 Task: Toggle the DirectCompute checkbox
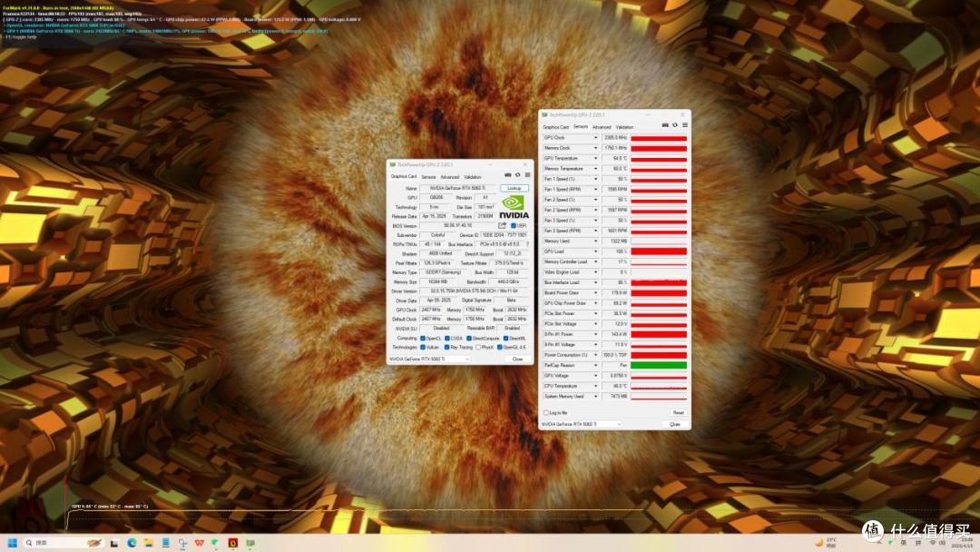point(469,339)
